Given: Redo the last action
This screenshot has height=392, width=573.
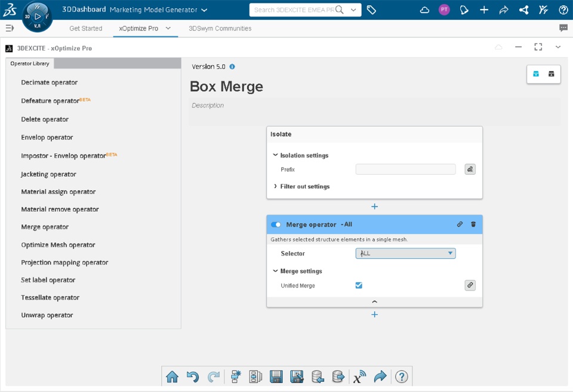Looking at the screenshot, I should coord(214,376).
